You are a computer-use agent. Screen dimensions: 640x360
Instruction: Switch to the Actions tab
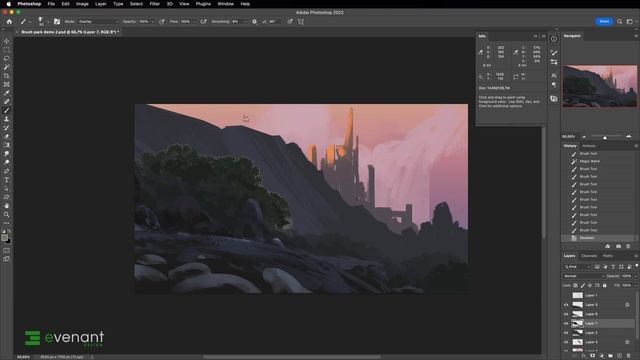(589, 146)
